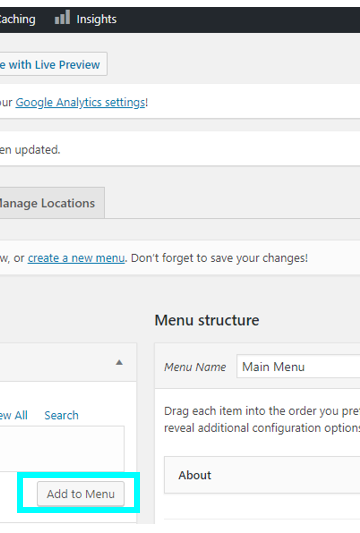Viewport: 360px width, 533px height.
Task: Click the updated notice message
Action: (30, 150)
